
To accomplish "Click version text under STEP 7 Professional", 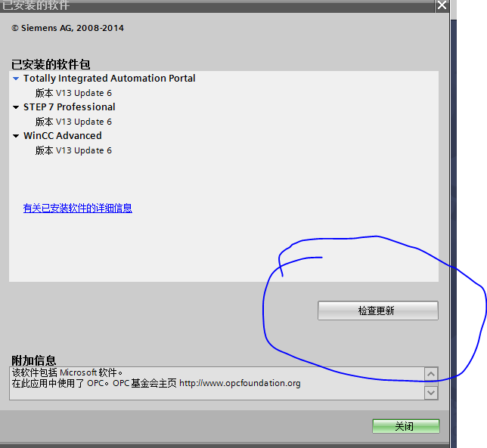I will (x=73, y=122).
